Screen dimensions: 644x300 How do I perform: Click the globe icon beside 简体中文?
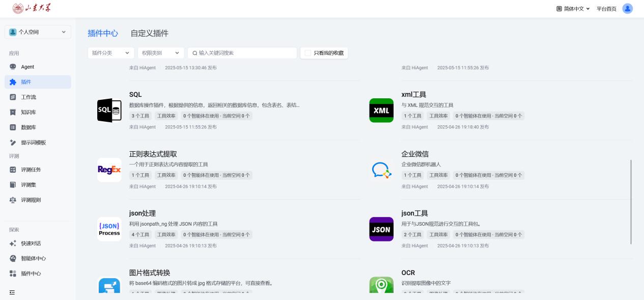[x=559, y=9]
